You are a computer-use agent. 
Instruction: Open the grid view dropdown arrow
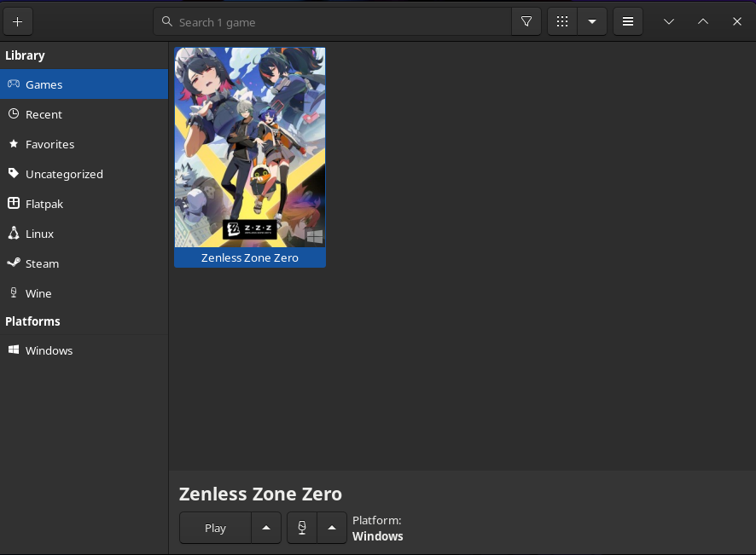[x=592, y=21]
